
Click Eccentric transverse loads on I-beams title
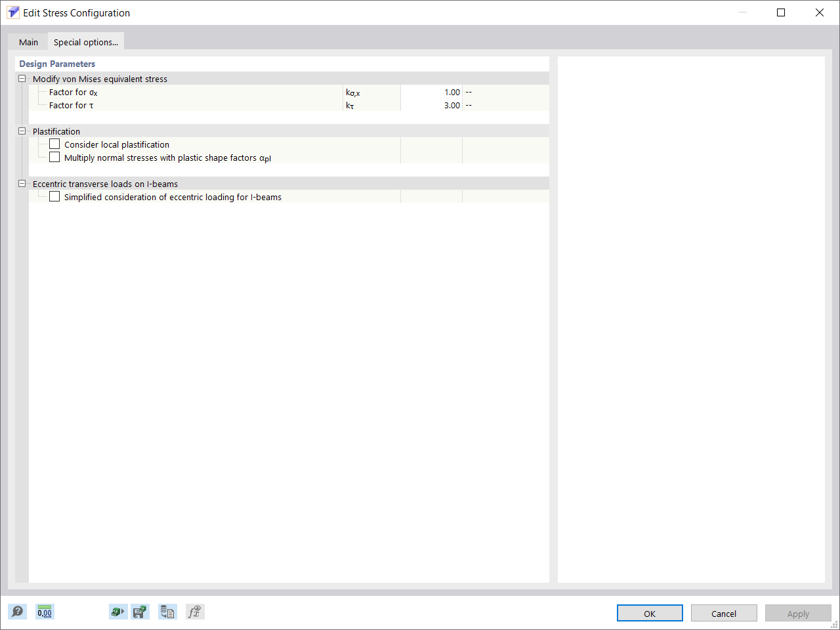point(105,184)
